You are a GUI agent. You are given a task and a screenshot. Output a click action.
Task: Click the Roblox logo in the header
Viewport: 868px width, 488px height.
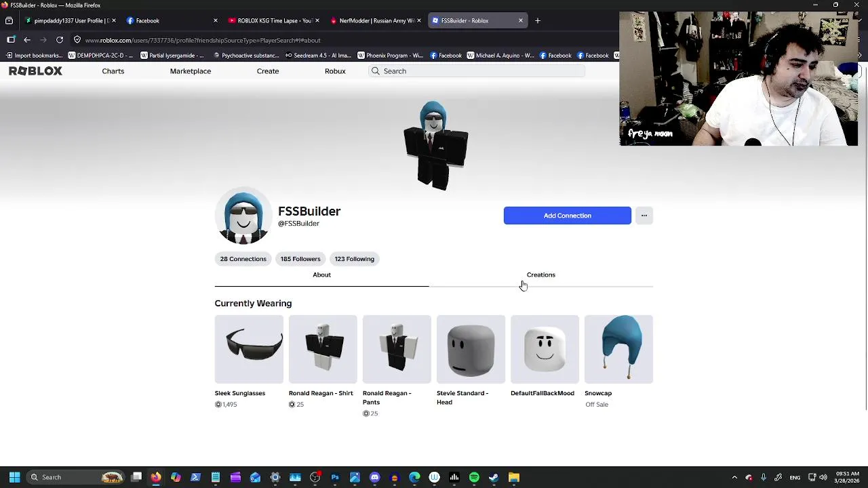coord(35,71)
